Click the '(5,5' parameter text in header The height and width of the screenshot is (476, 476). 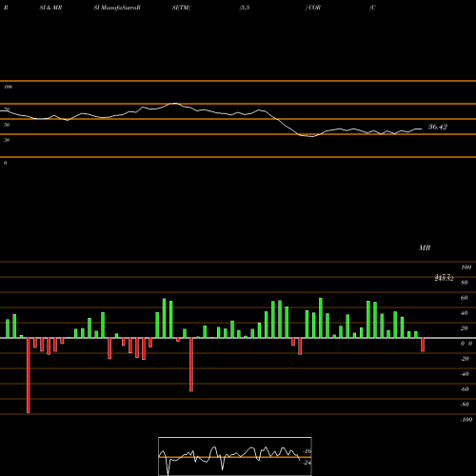(x=245, y=8)
